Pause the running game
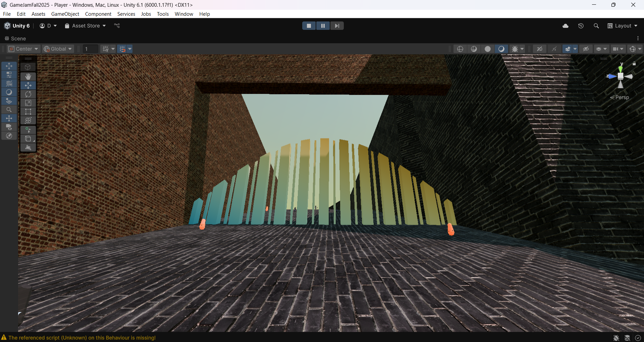Screen dimensions: 644x342 [323, 26]
